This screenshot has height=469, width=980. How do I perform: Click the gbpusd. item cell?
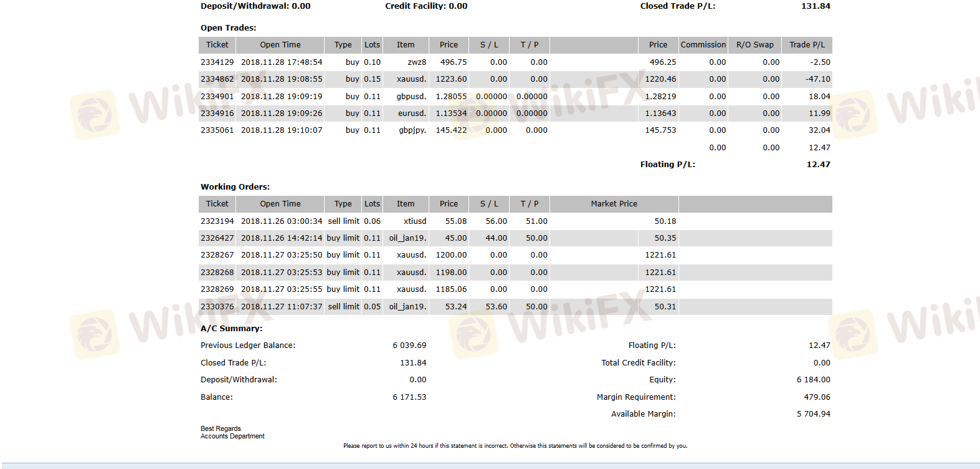pyautogui.click(x=411, y=97)
